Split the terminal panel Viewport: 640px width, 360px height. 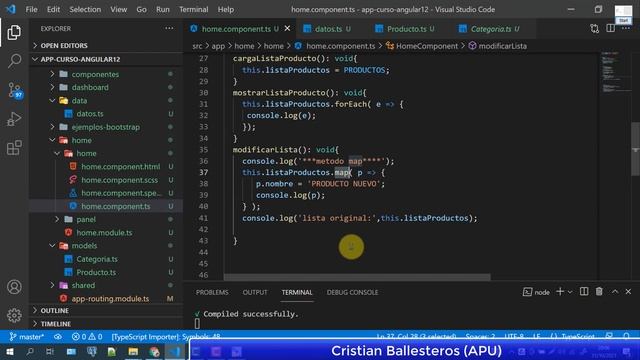584,291
